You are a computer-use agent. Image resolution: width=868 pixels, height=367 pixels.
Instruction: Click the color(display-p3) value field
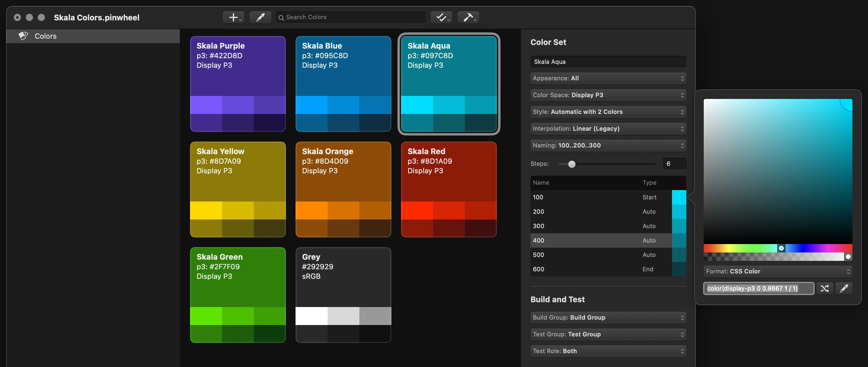(759, 288)
